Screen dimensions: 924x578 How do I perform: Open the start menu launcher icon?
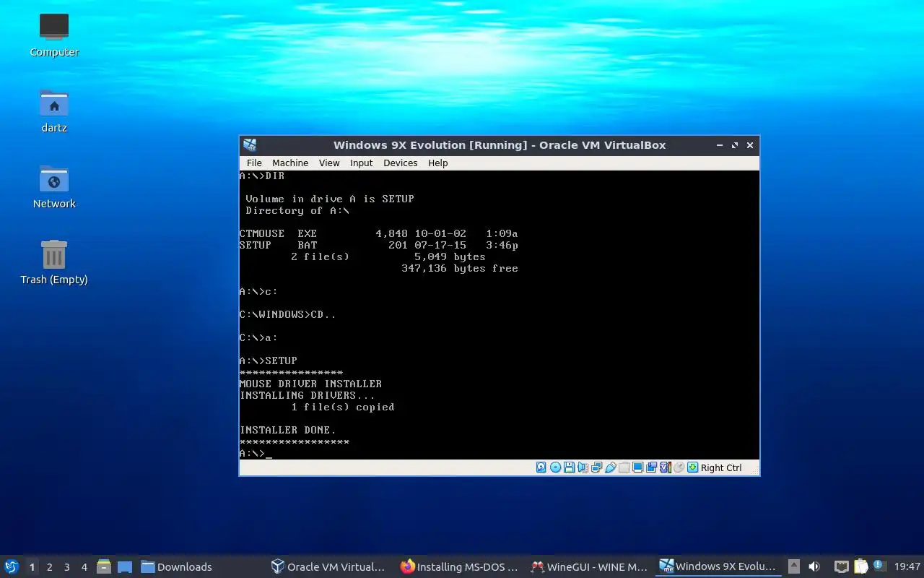click(x=12, y=566)
